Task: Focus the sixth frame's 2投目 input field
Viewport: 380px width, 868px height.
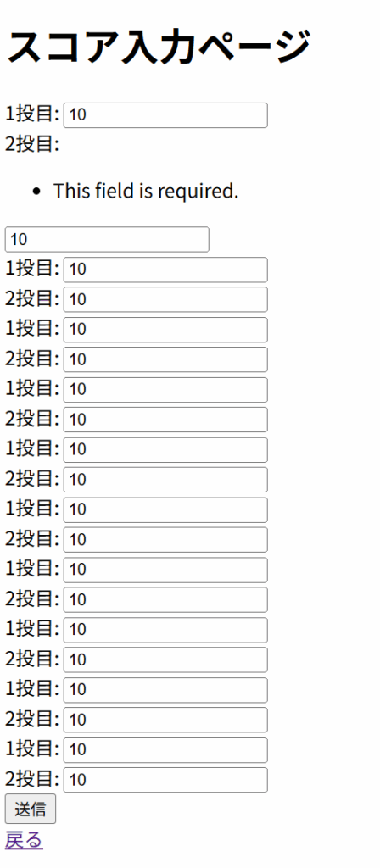Action: pyautogui.click(x=165, y=540)
